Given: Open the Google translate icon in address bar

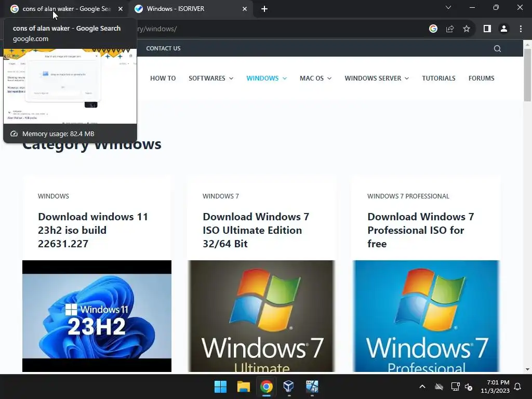Looking at the screenshot, I should (x=433, y=29).
